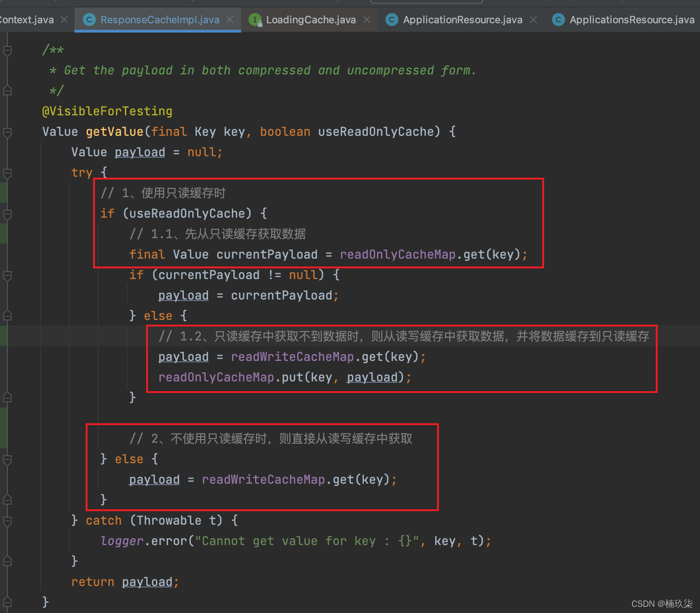Collapse the inner '} else {' fold marker
This screenshot has width=700, height=613.
click(x=7, y=316)
